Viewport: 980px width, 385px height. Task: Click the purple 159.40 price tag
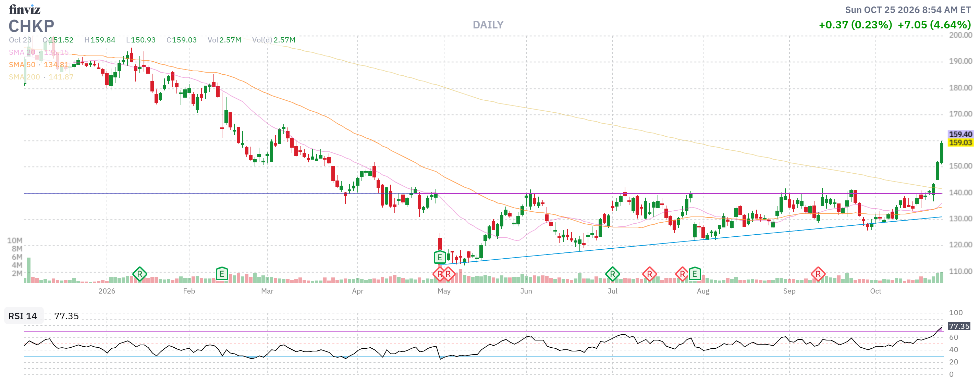point(960,134)
